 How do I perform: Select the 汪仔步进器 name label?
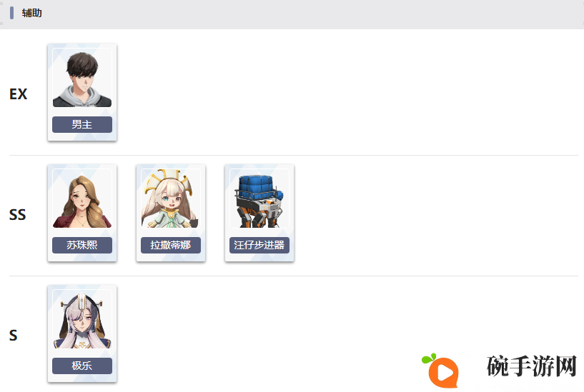(x=259, y=245)
